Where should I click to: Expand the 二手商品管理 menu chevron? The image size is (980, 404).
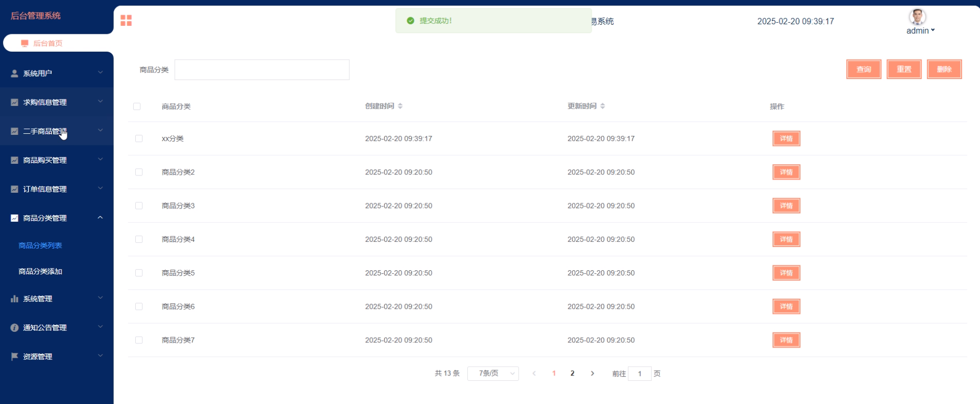tap(100, 131)
